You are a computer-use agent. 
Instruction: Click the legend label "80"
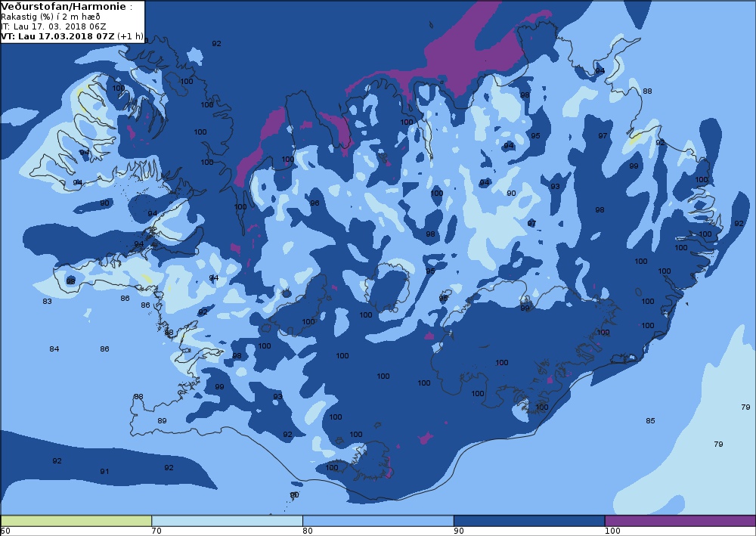tap(307, 531)
